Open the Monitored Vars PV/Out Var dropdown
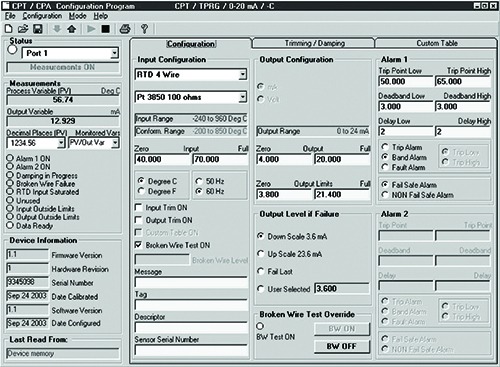 click(115, 143)
